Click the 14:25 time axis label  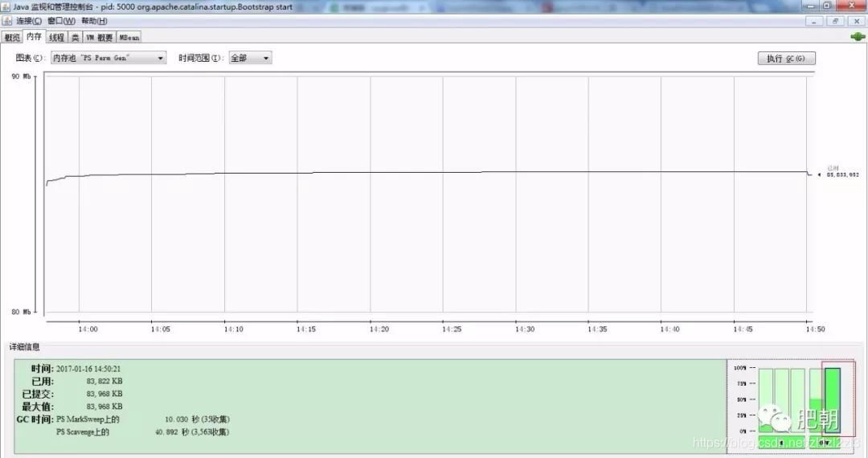452,329
